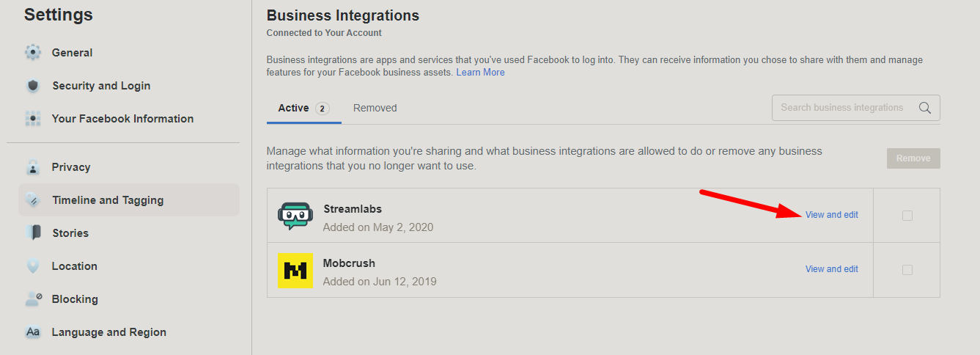Viewport: 980px width, 355px height.
Task: Click the yellow Mobcrush app logo
Action: coord(295,270)
